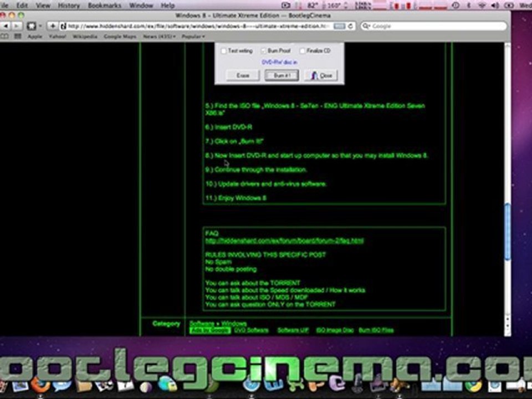Viewport: 532px width, 399px height.
Task: Open the Wi-Fi status menu icon
Action: click(482, 6)
